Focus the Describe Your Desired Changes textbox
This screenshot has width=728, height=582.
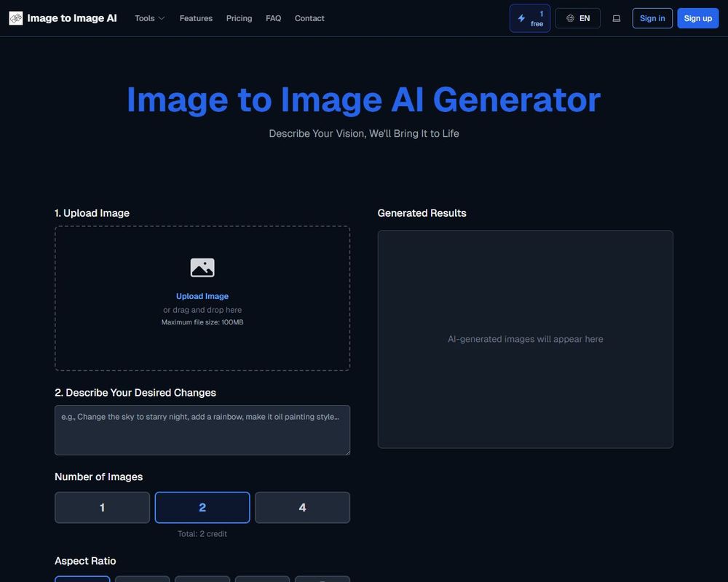point(202,430)
